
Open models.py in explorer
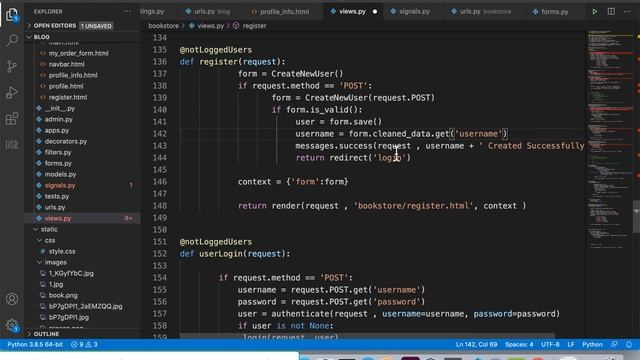point(60,174)
